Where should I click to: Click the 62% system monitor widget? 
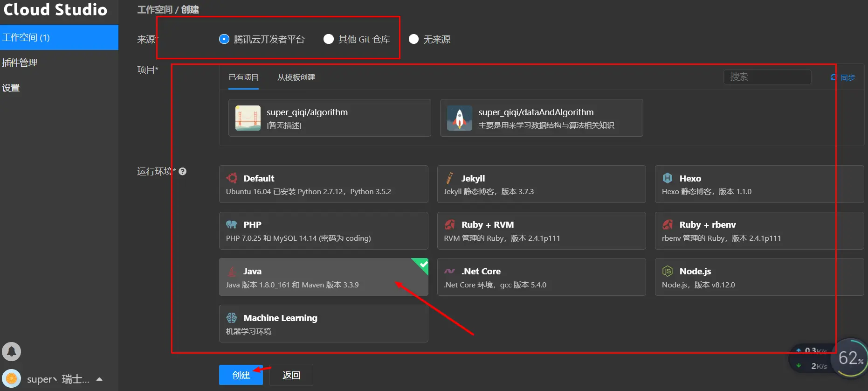[x=851, y=358]
